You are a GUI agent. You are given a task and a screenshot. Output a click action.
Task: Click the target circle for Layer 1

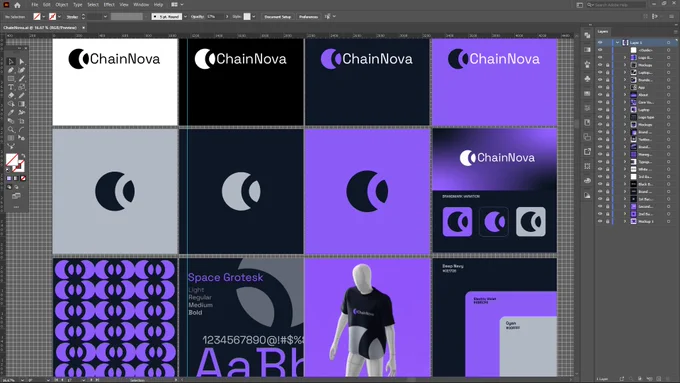(x=669, y=43)
